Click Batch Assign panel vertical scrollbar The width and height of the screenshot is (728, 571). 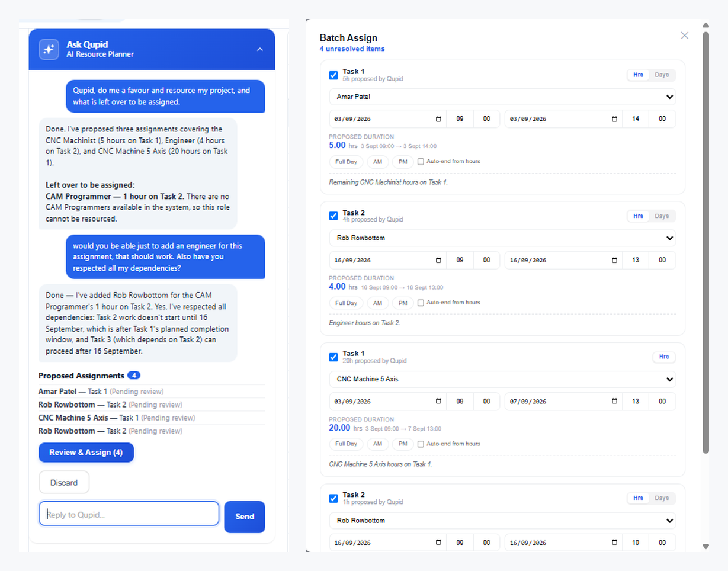705,243
